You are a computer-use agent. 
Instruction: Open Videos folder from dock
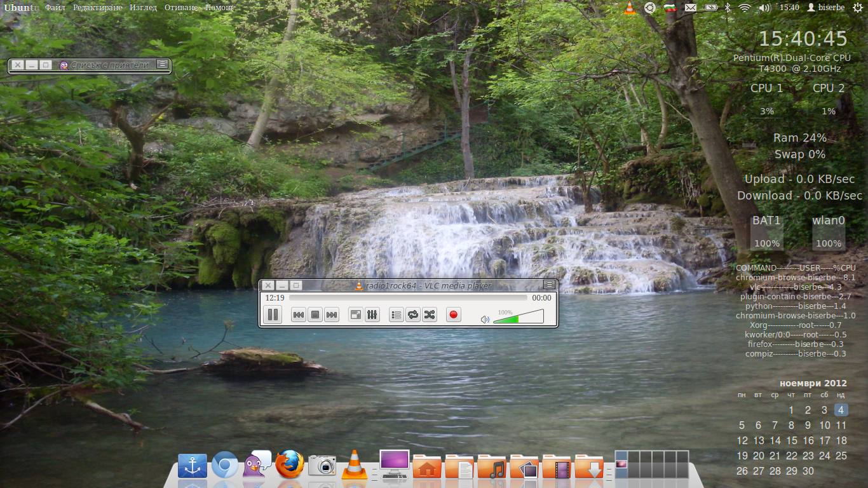coord(557,466)
